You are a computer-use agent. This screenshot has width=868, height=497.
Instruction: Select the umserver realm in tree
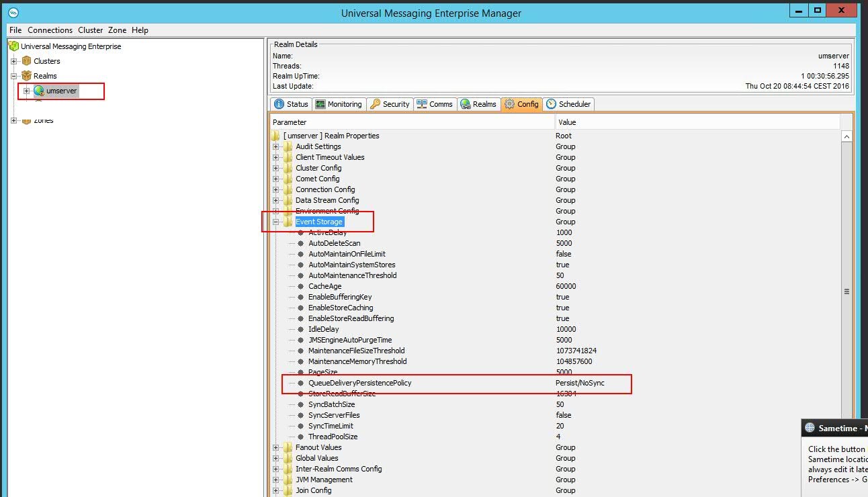pos(61,91)
